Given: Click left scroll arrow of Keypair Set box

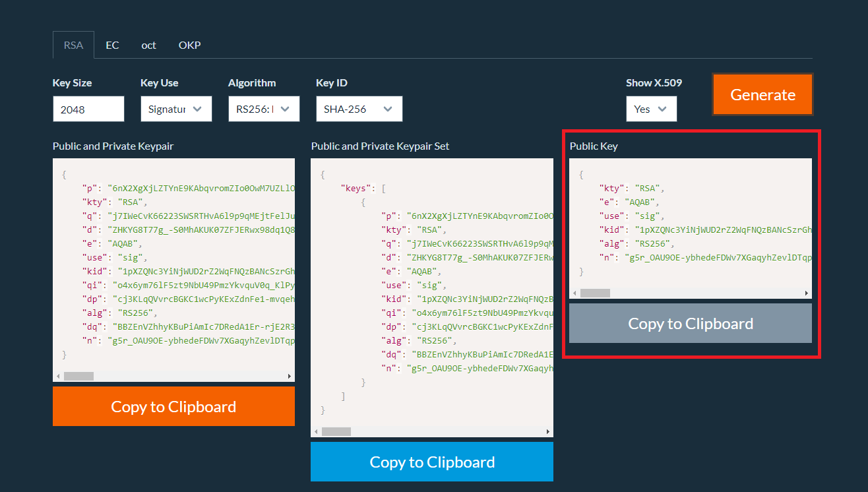Looking at the screenshot, I should pyautogui.click(x=317, y=431).
